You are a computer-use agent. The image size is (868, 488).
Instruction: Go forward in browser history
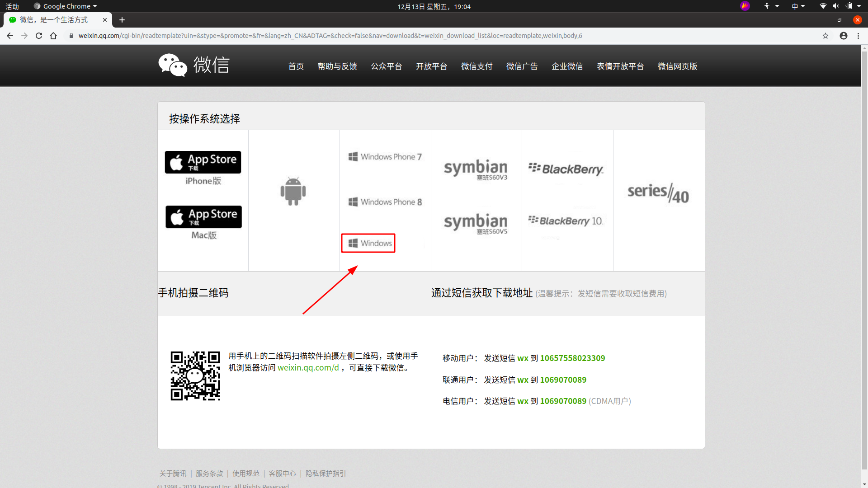(24, 36)
